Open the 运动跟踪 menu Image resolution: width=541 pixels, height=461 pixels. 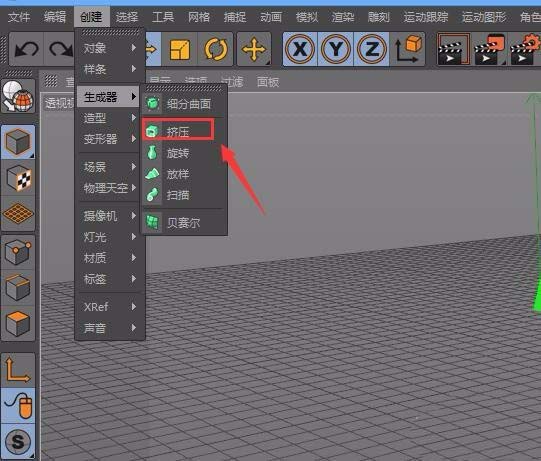[426, 17]
